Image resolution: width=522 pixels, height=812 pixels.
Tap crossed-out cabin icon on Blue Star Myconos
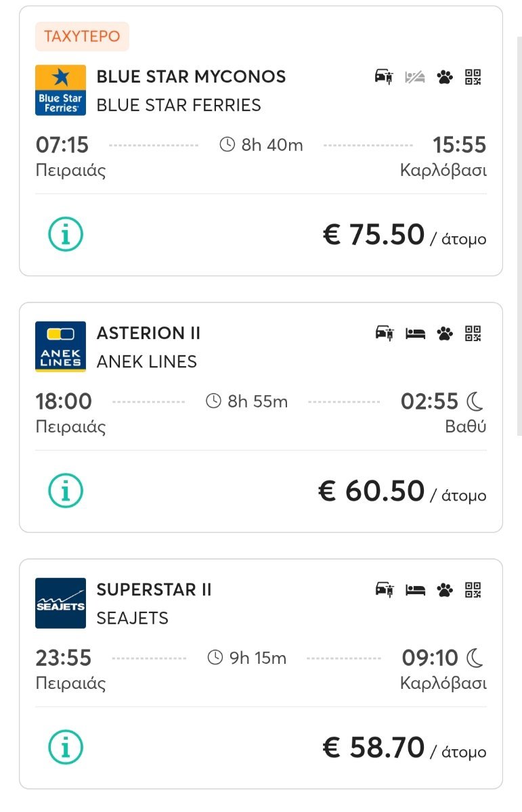(x=415, y=77)
